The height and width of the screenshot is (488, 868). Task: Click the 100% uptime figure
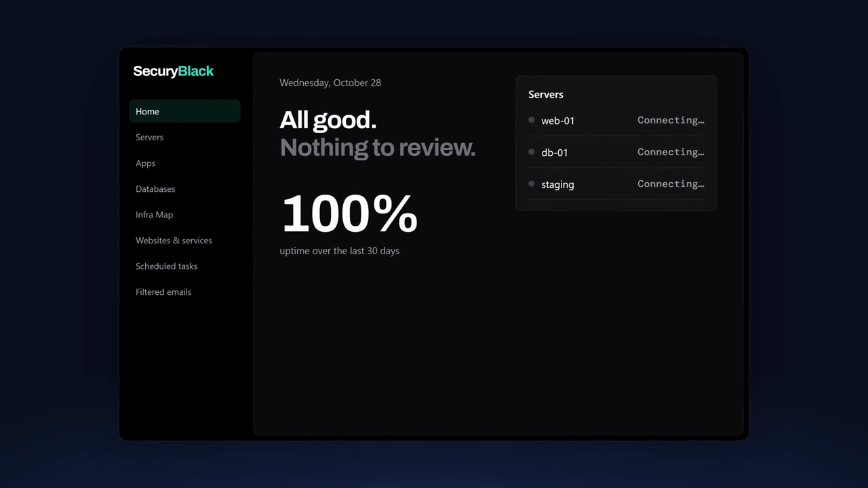click(x=349, y=213)
